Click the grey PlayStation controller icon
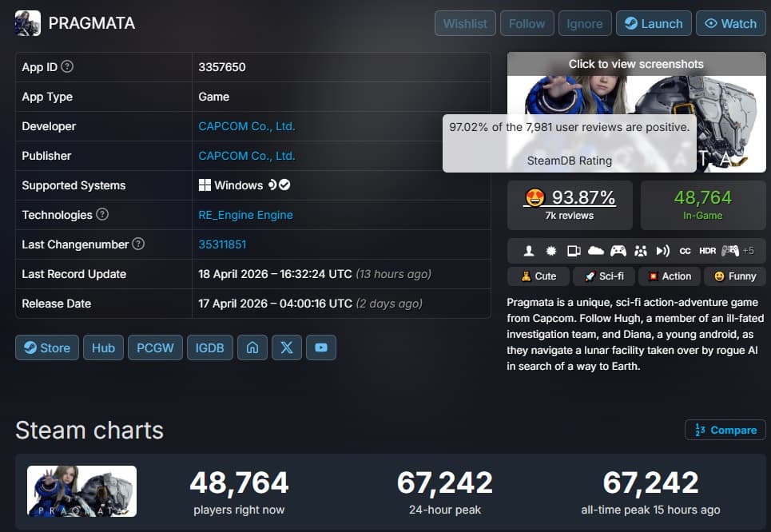The image size is (771, 532). [x=730, y=251]
